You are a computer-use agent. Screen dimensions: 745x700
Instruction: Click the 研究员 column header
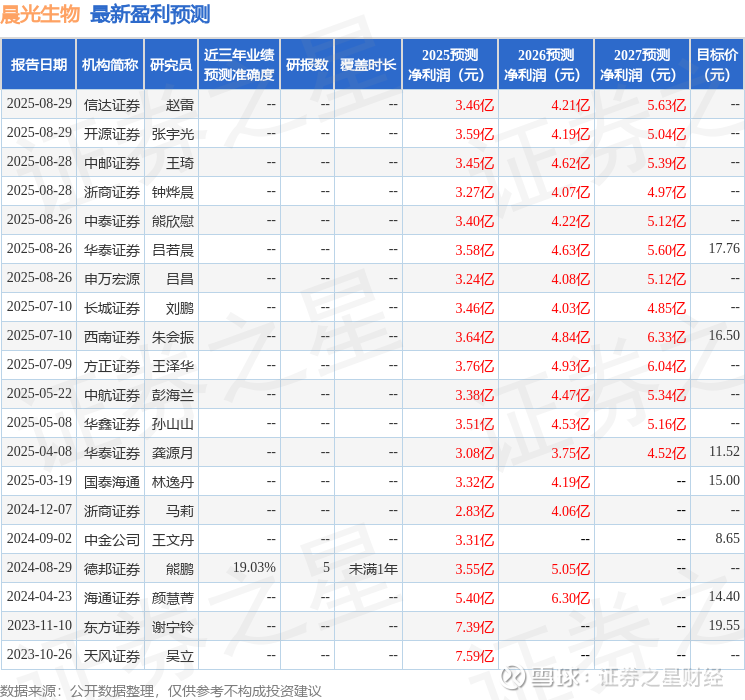171,65
